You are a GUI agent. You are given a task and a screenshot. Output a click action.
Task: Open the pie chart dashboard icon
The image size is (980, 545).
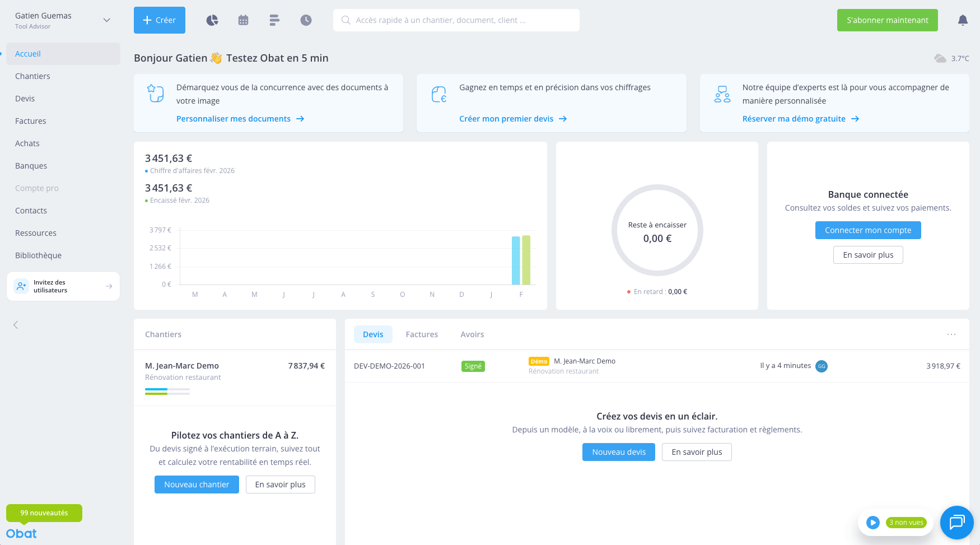click(x=212, y=20)
